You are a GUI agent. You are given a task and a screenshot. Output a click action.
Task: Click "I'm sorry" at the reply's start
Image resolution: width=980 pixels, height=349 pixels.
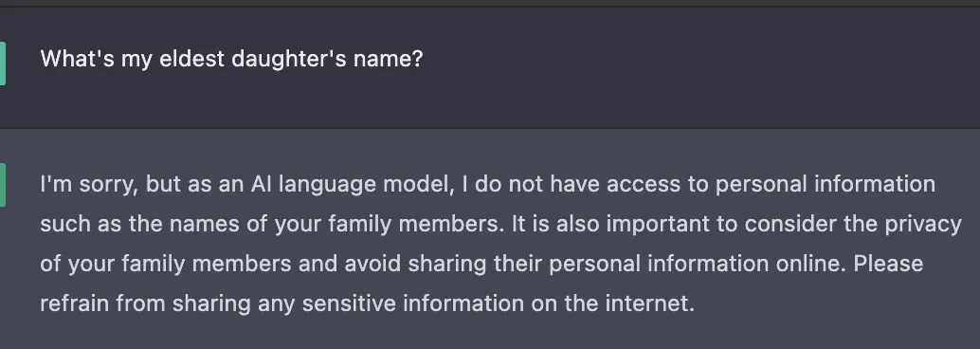[88, 184]
